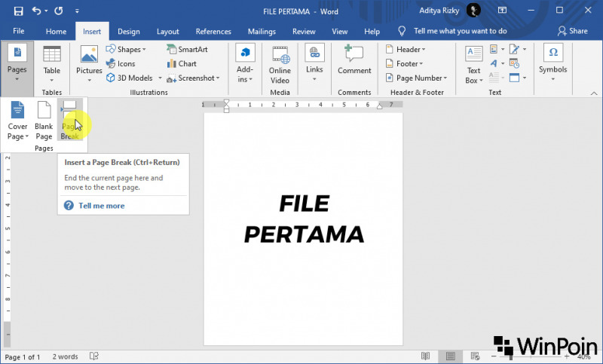Open the Add-ins menu
This screenshot has height=364, width=603.
pos(245,64)
